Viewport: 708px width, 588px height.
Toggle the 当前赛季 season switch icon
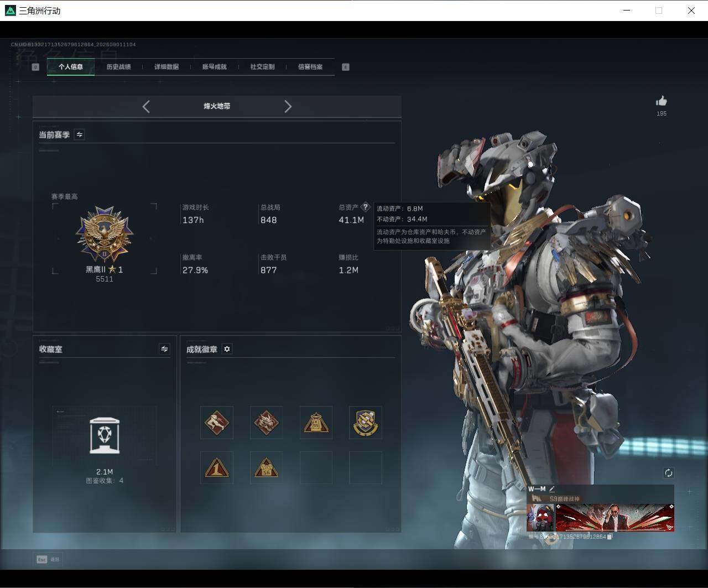[x=79, y=134]
